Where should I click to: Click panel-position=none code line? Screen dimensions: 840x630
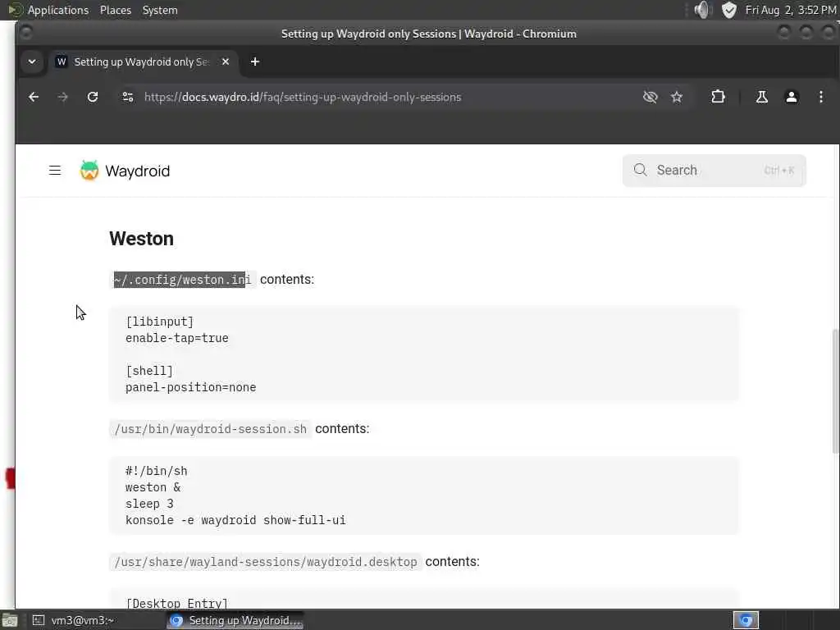tap(190, 387)
